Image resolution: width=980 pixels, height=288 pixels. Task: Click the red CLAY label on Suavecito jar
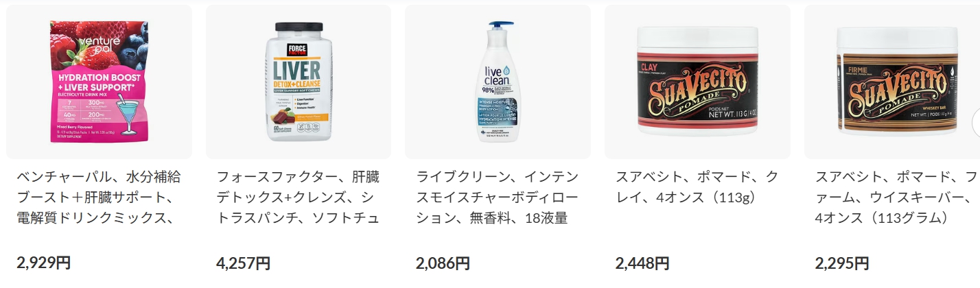[x=649, y=67]
